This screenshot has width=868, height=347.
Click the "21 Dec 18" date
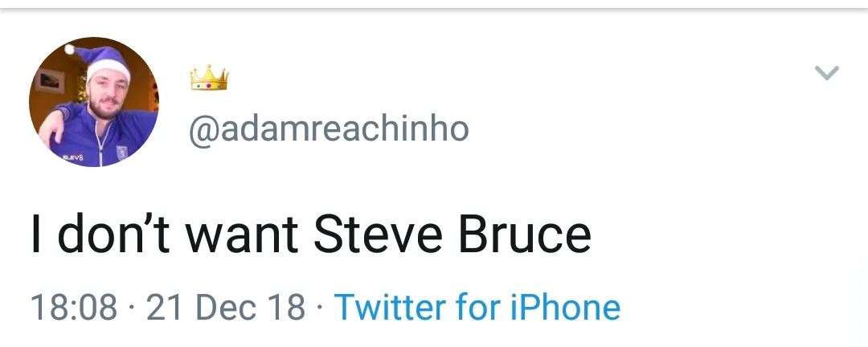[226, 308]
